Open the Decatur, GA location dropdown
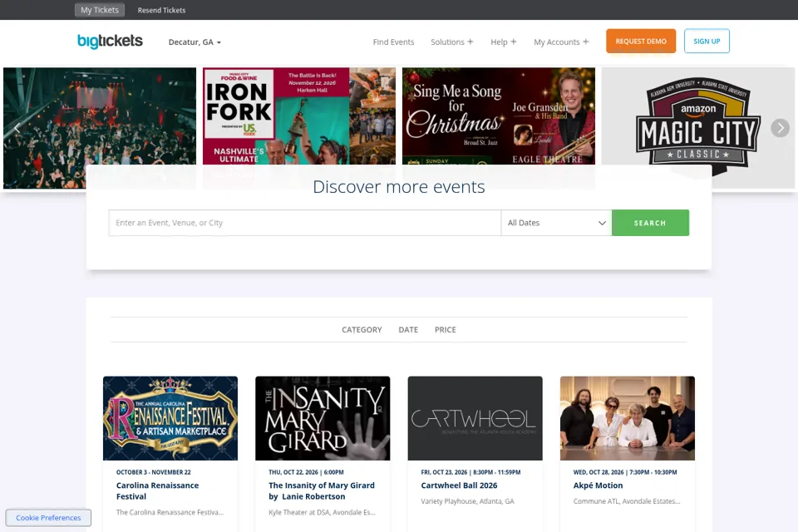The width and height of the screenshot is (798, 532). coord(195,42)
